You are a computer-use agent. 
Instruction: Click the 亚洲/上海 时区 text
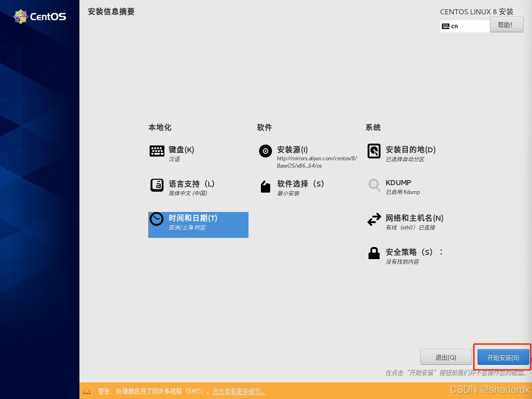click(x=187, y=228)
